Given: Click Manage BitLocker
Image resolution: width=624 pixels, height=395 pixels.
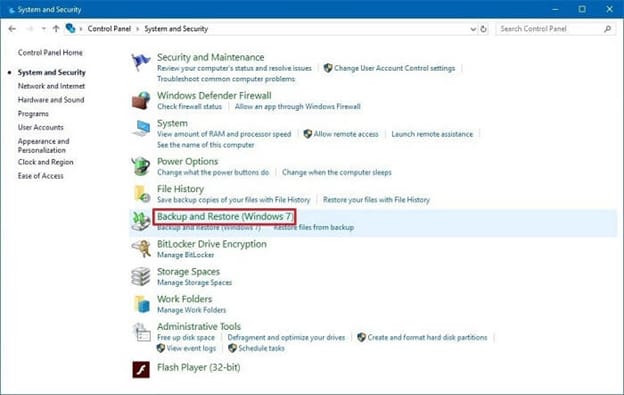Looking at the screenshot, I should [x=185, y=255].
